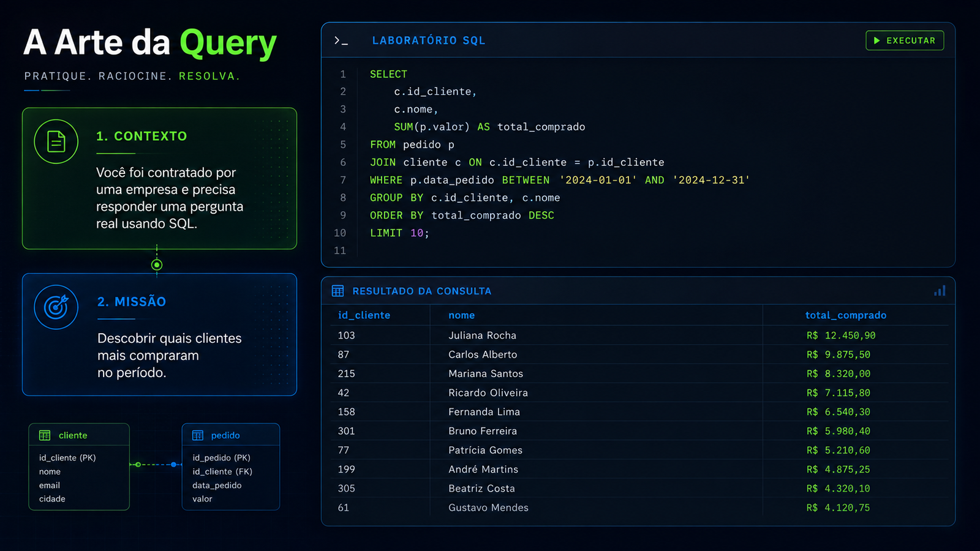Click id_cliente (PK) in cliente table

(x=67, y=458)
